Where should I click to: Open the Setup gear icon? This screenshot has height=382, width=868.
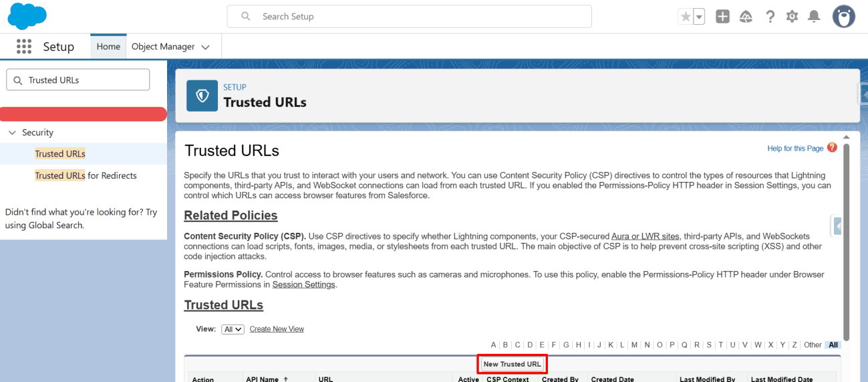(x=792, y=17)
